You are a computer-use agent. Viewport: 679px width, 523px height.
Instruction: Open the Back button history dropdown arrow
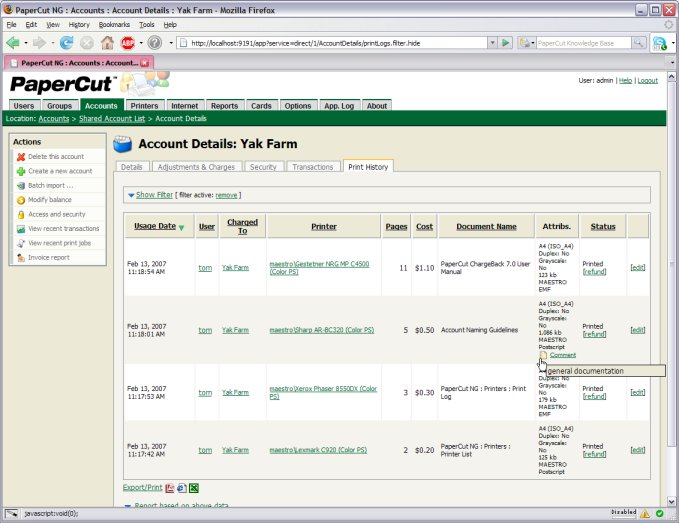point(26,43)
